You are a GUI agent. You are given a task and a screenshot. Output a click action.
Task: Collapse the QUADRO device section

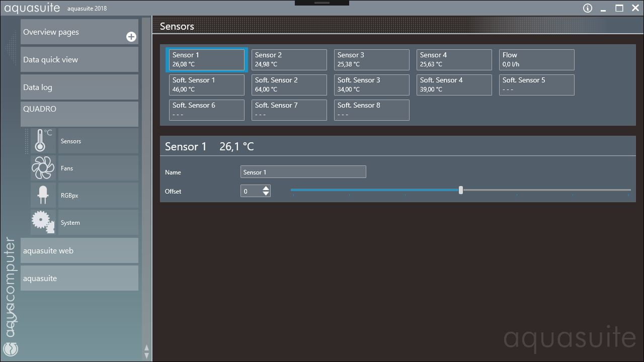pyautogui.click(x=79, y=114)
